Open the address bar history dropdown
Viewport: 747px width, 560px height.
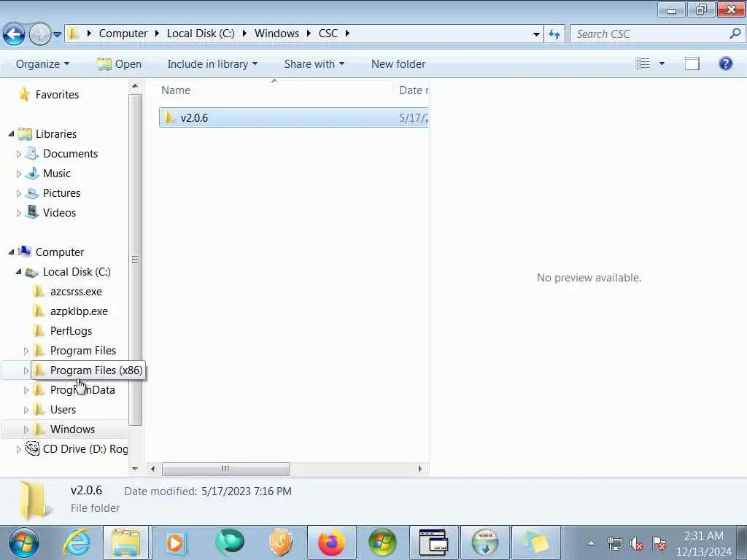point(536,34)
